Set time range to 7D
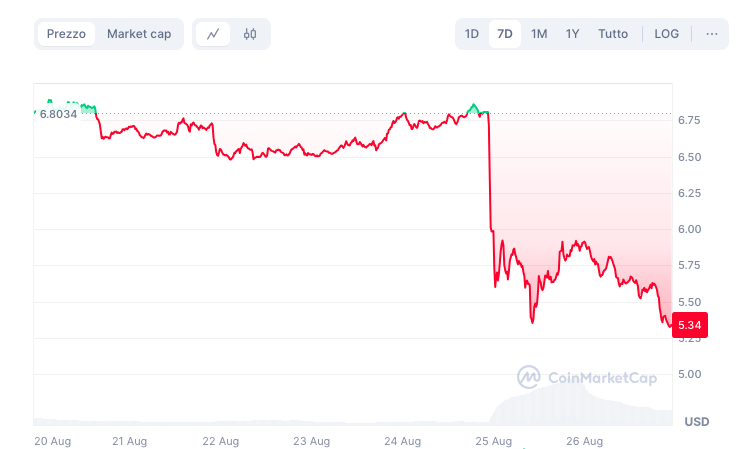 [x=505, y=34]
